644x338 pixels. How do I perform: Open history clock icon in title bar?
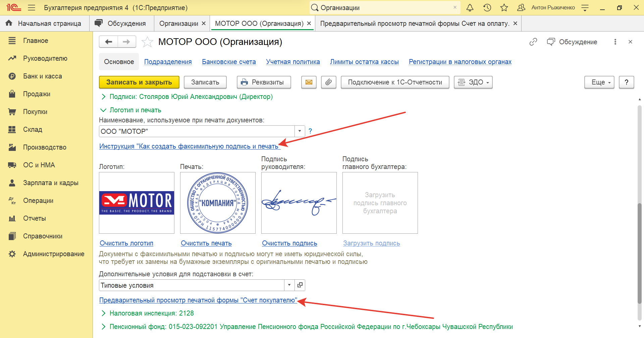(487, 8)
